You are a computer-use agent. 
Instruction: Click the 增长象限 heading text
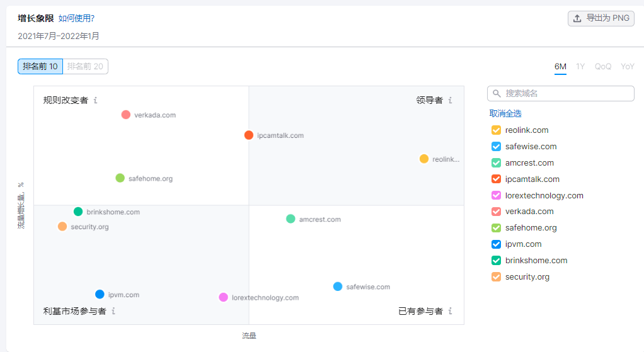pos(36,18)
